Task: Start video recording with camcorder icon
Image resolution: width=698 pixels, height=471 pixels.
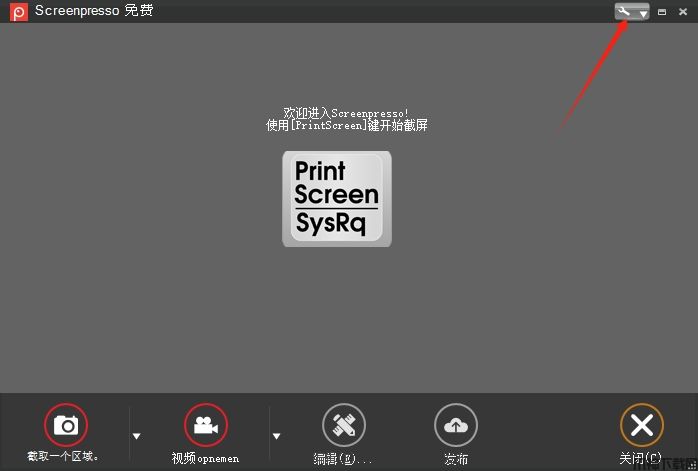Action: [206, 425]
